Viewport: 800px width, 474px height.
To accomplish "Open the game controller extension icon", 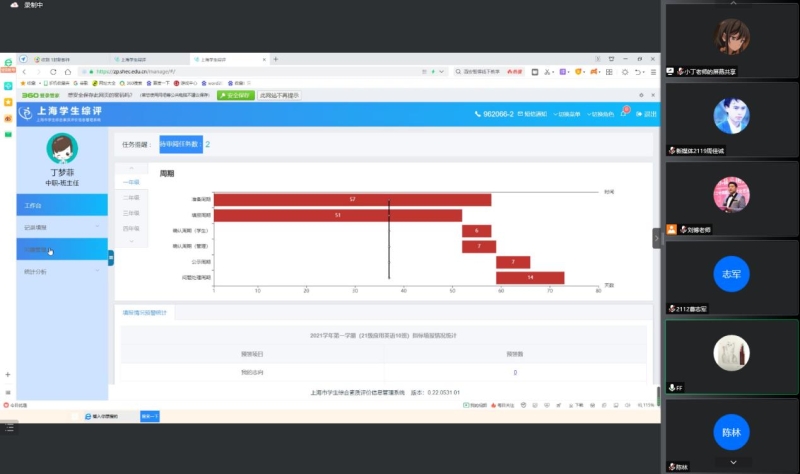I will click(x=594, y=72).
